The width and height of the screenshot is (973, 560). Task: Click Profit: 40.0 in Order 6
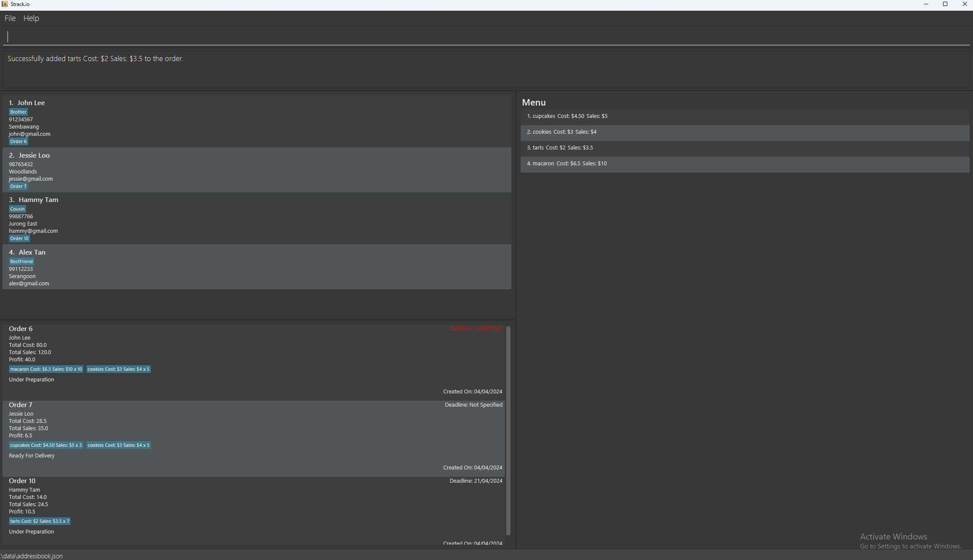coord(22,360)
